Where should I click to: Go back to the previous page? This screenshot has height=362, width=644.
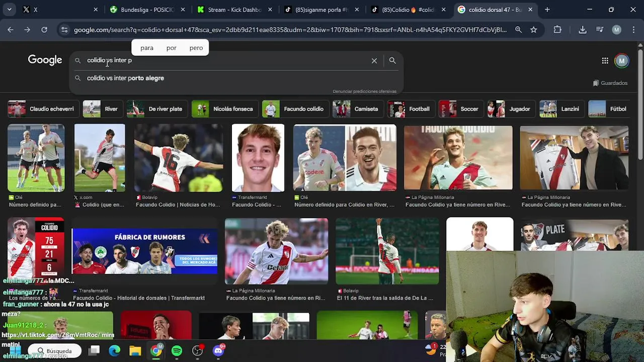11,30
